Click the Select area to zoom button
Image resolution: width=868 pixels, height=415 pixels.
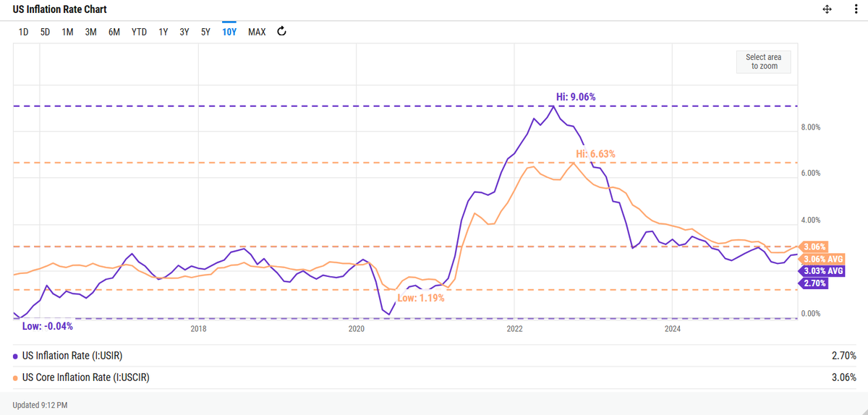coord(764,61)
